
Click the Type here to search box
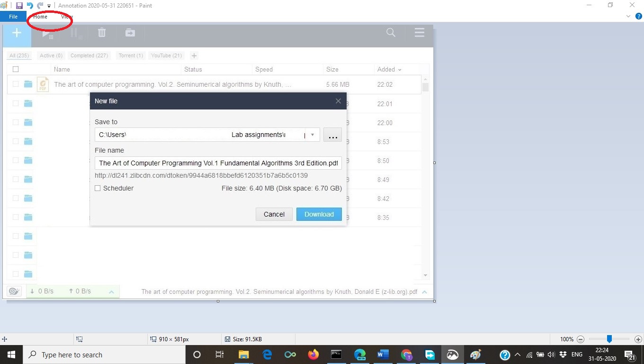(x=104, y=355)
